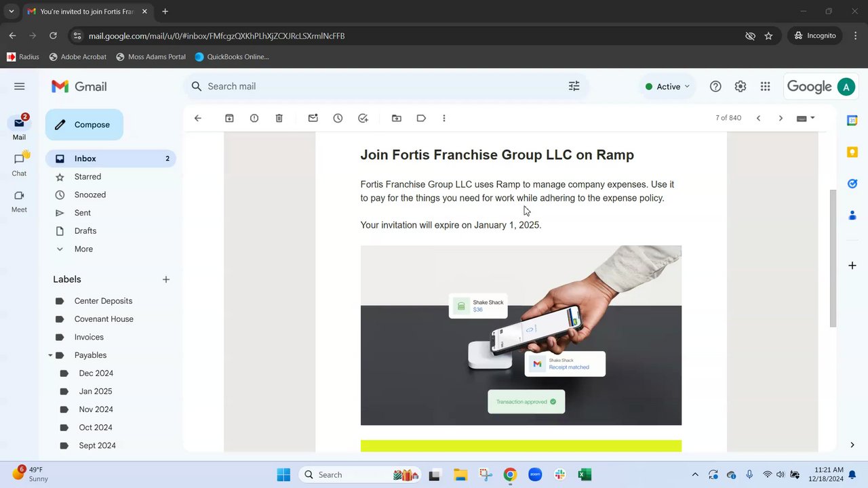868x488 pixels.
Task: Open Google Tasks side panel
Action: [x=852, y=184]
